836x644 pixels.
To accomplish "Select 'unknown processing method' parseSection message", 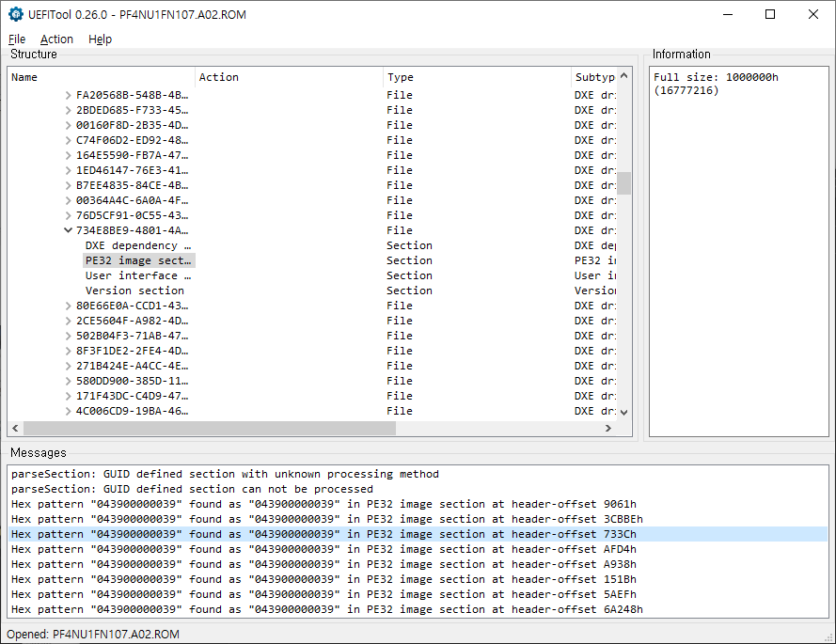I will tap(418, 475).
